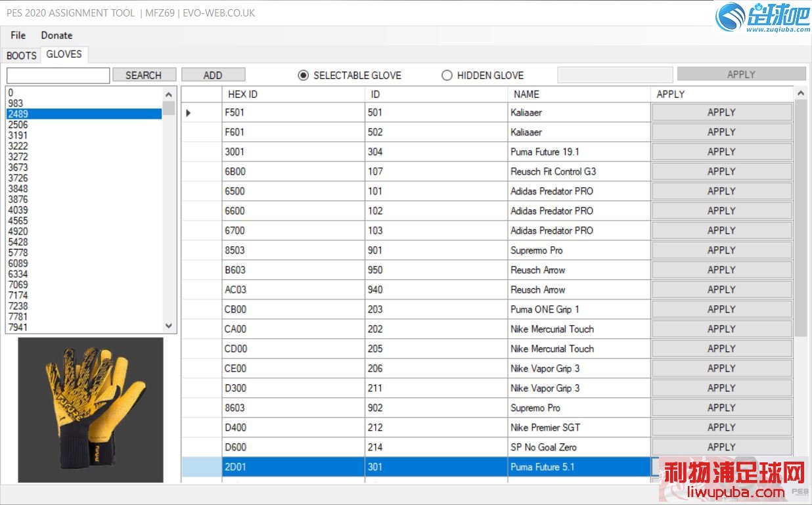The height and width of the screenshot is (505, 812).
Task: Click the ID list scroll down arrow
Action: [169, 326]
